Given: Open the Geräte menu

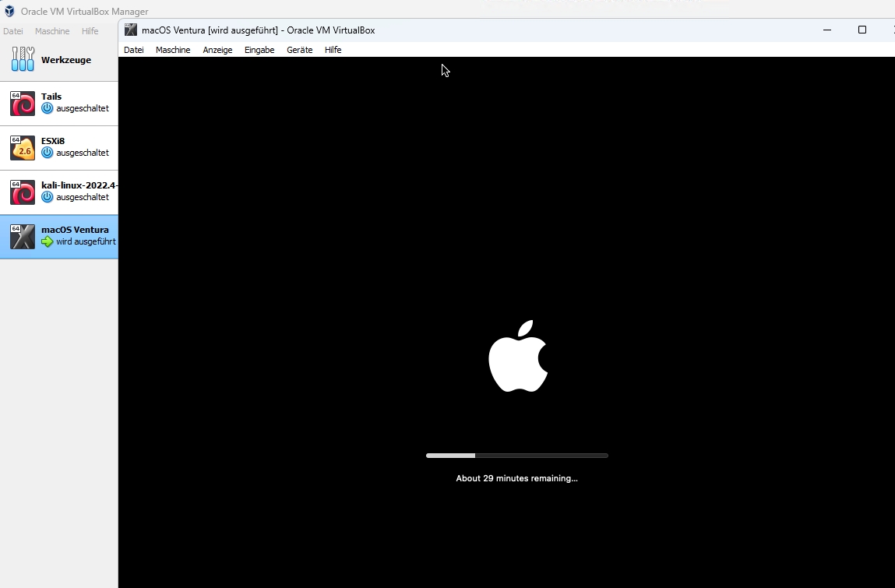Looking at the screenshot, I should 300,50.
